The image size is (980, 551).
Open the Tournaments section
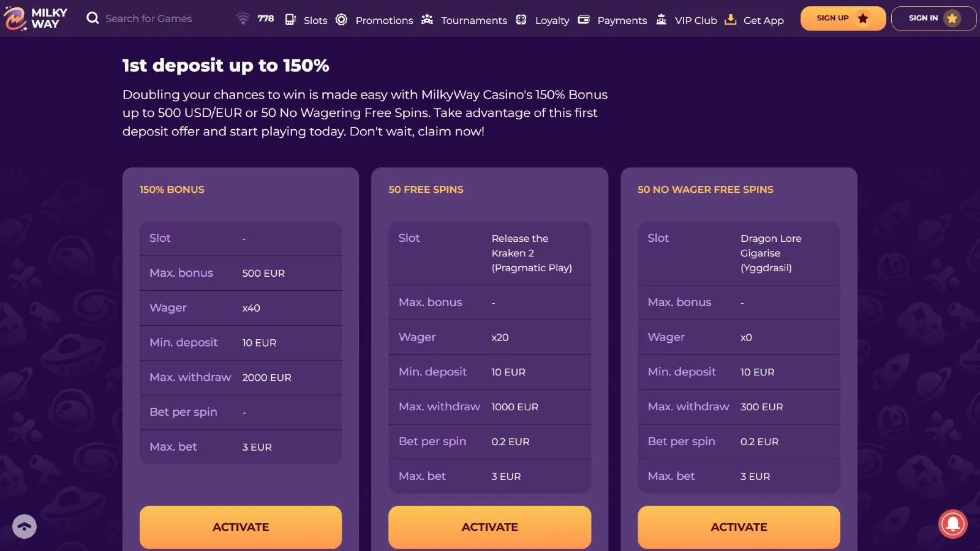[474, 20]
